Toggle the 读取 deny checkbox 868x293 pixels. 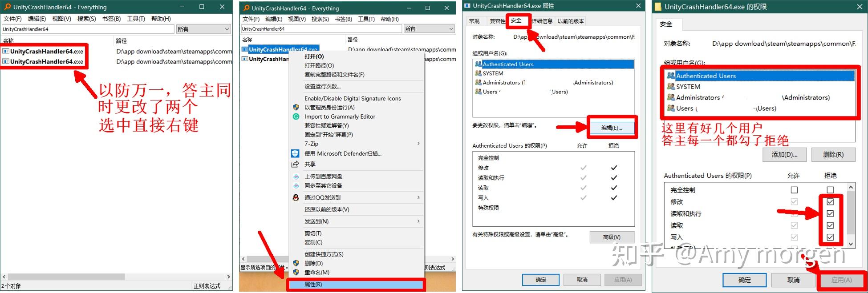(x=830, y=225)
